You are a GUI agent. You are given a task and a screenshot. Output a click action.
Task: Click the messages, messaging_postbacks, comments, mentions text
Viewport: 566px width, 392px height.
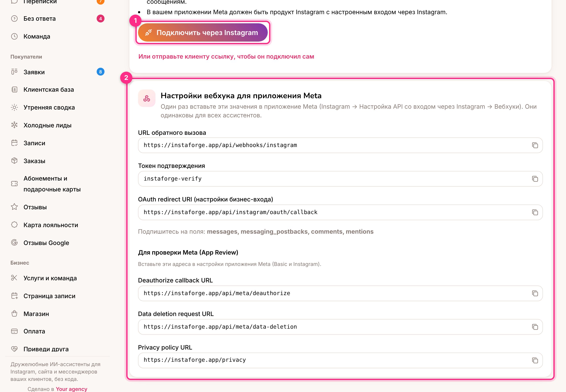tap(290, 232)
